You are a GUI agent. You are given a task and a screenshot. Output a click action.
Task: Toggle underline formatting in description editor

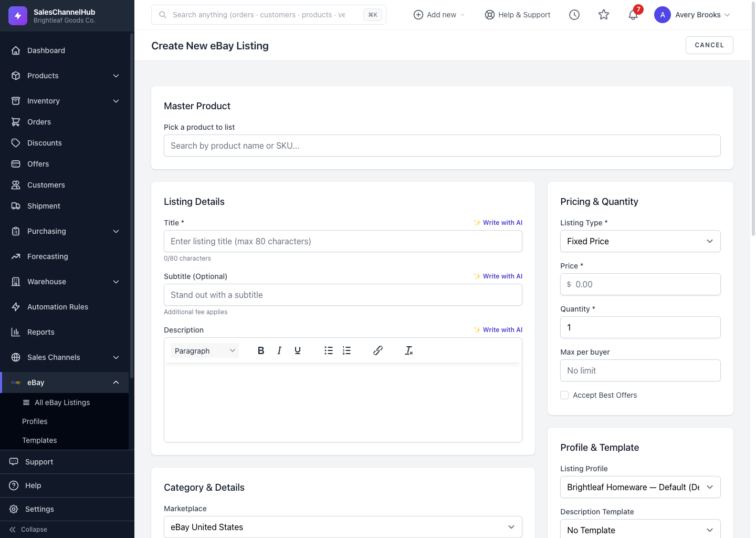pyautogui.click(x=298, y=350)
